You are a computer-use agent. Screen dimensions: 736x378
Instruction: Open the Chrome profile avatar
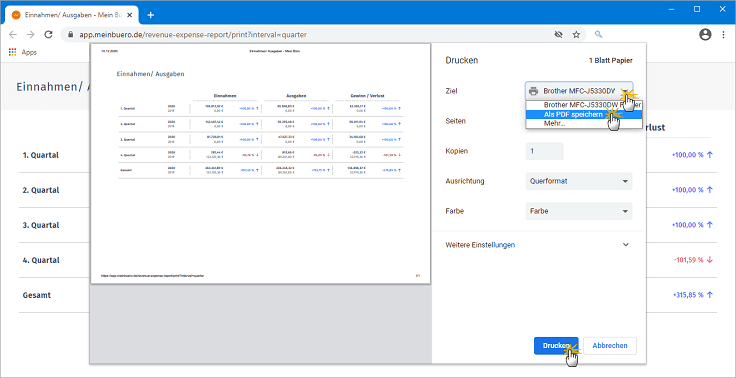point(705,34)
